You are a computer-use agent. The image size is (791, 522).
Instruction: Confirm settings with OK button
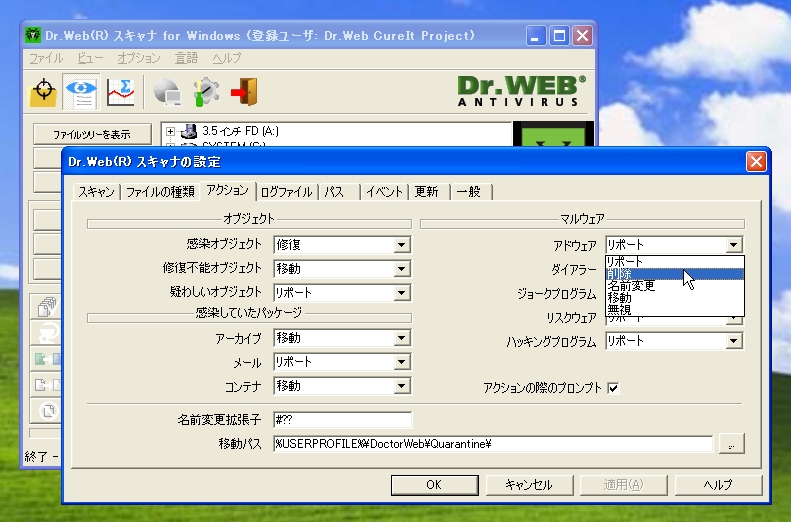[x=434, y=485]
